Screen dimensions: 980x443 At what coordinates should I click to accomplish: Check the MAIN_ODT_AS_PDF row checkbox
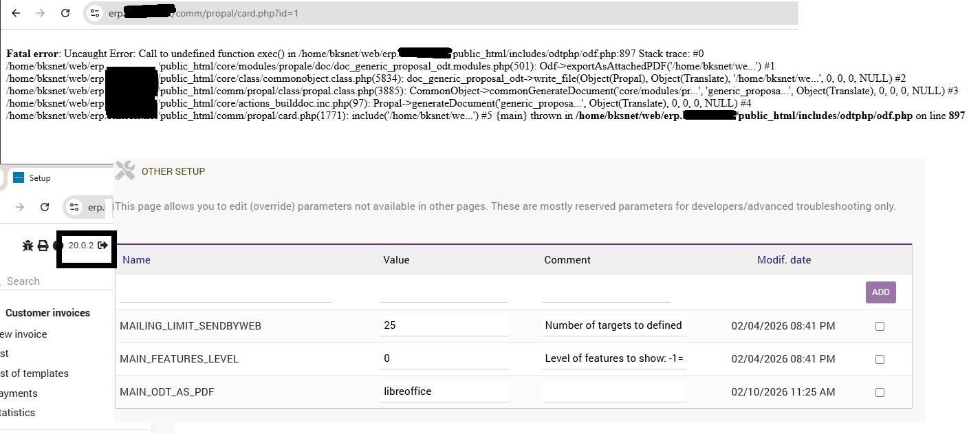(880, 392)
